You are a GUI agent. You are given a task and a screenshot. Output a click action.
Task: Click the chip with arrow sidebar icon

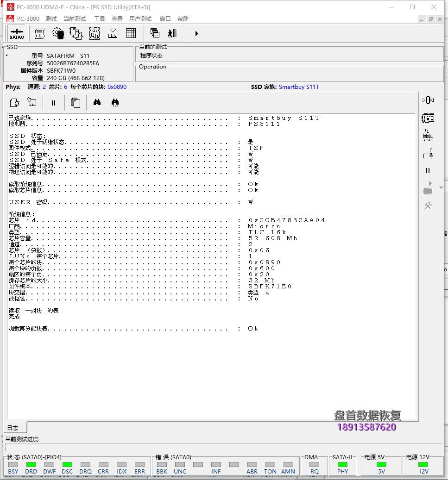(x=428, y=188)
